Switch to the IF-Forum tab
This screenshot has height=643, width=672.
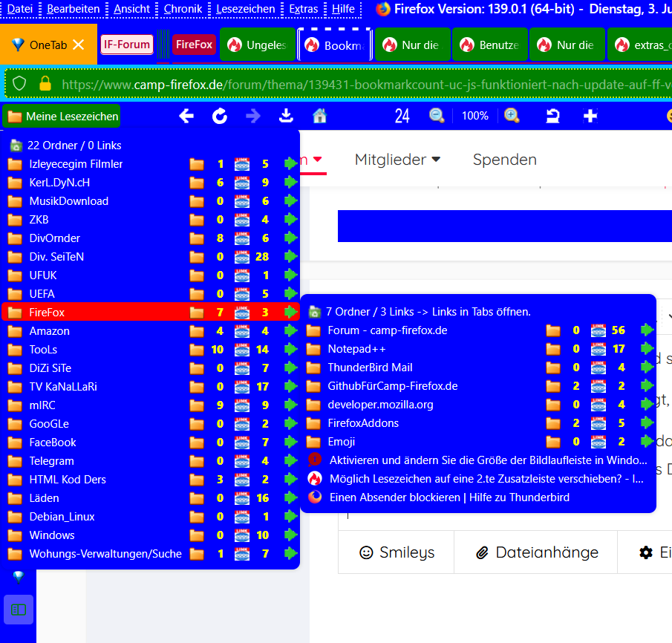click(x=127, y=45)
